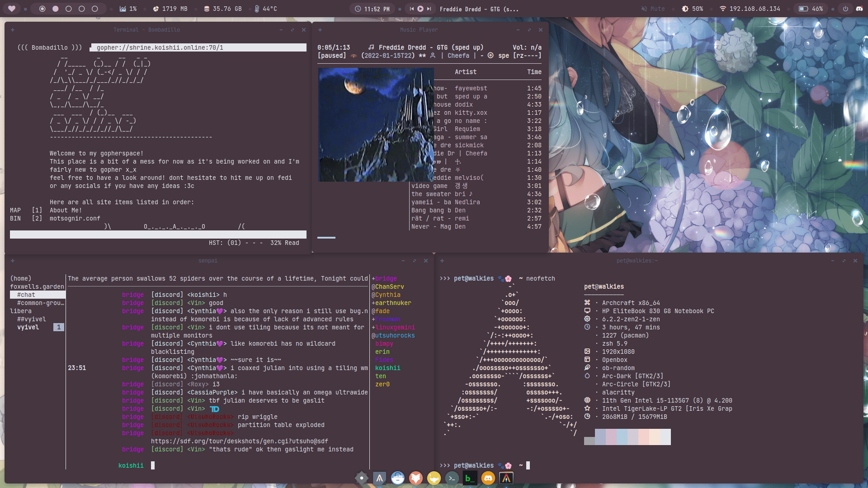868x488 pixels.
Task: Open the power menu icon
Action: coord(845,9)
